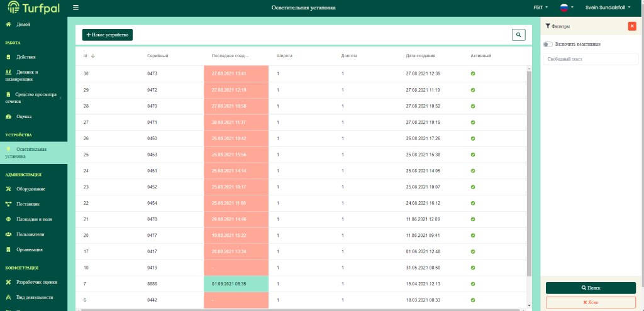Click the Свободный текст input field
The width and height of the screenshot is (644, 311).
point(591,59)
